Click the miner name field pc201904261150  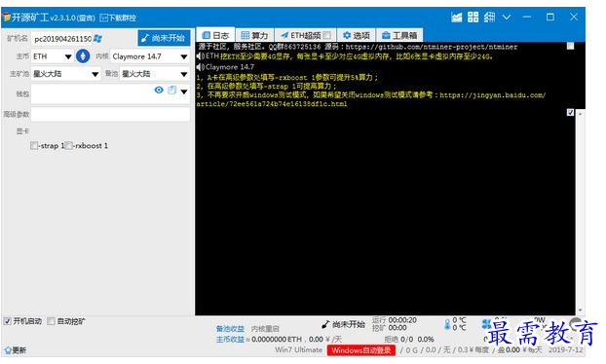[61, 39]
